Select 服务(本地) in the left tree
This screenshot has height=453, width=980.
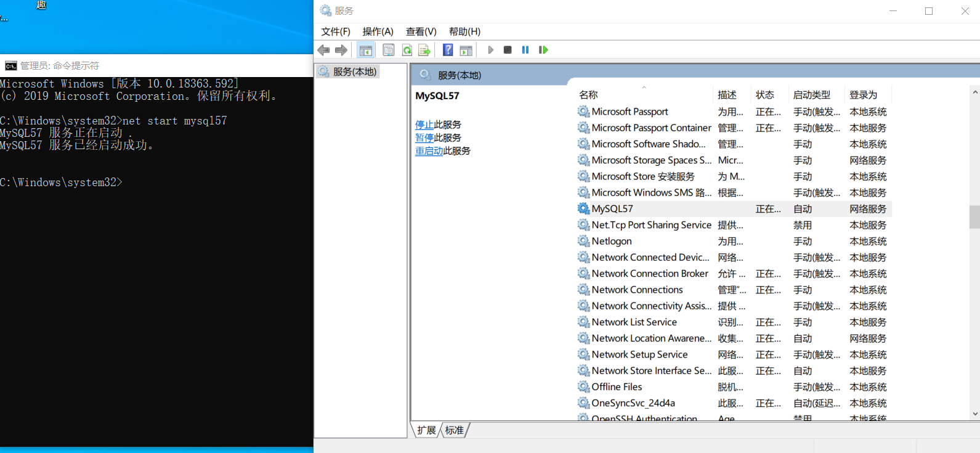click(x=354, y=72)
